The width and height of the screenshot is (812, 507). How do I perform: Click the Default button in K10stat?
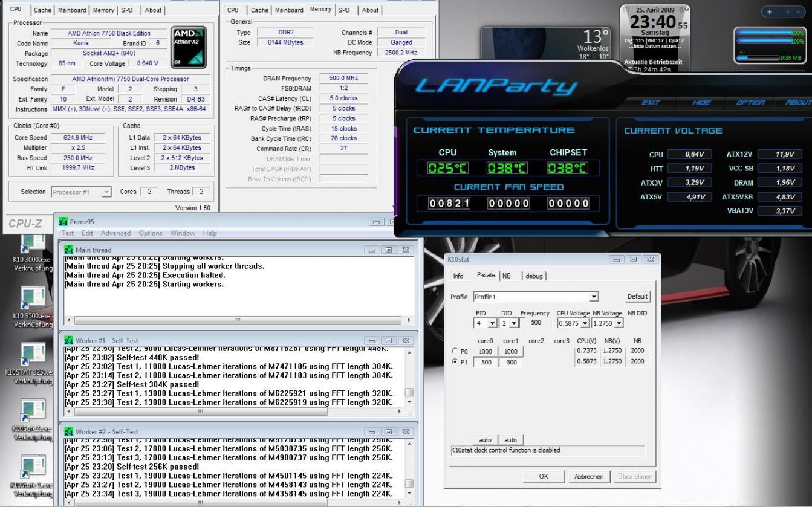point(638,297)
